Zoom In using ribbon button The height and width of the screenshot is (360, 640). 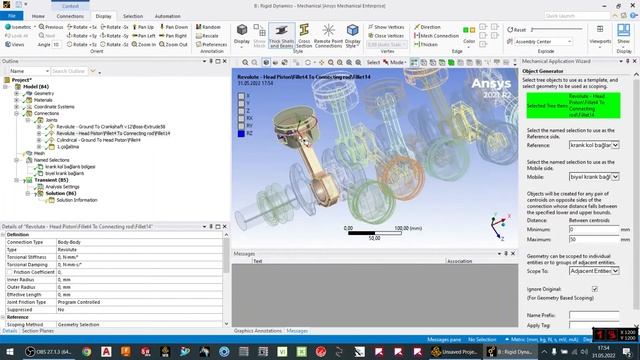pyautogui.click(x=144, y=44)
